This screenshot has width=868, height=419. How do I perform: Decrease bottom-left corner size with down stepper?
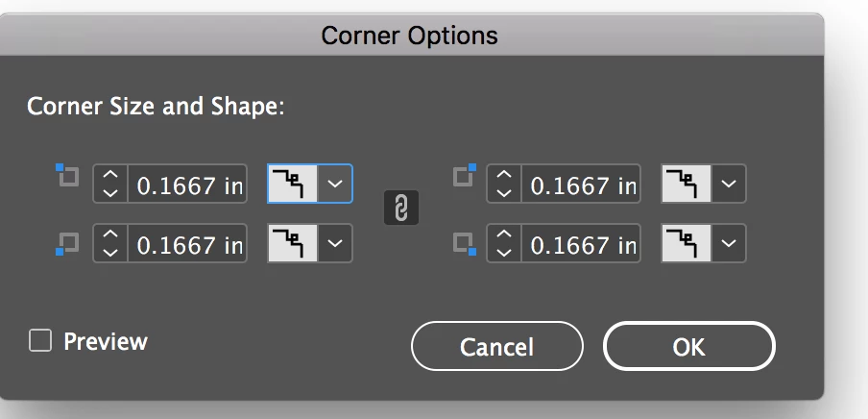pyautogui.click(x=110, y=252)
